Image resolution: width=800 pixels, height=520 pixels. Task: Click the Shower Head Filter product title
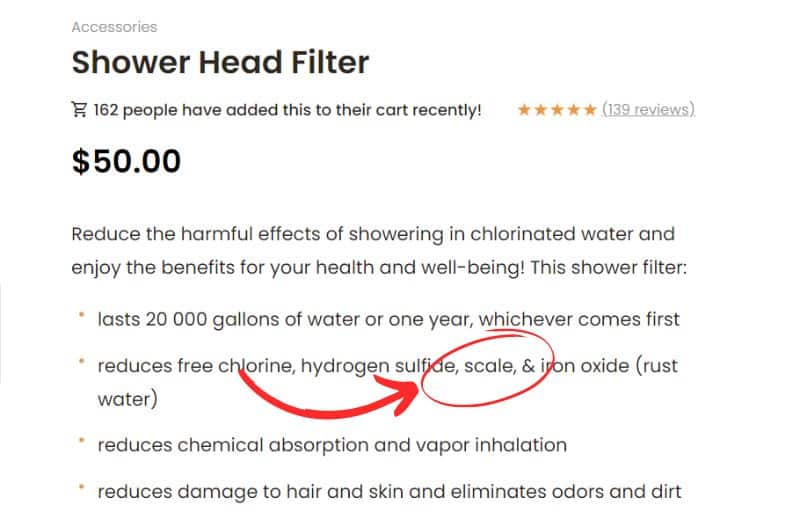[x=220, y=63]
